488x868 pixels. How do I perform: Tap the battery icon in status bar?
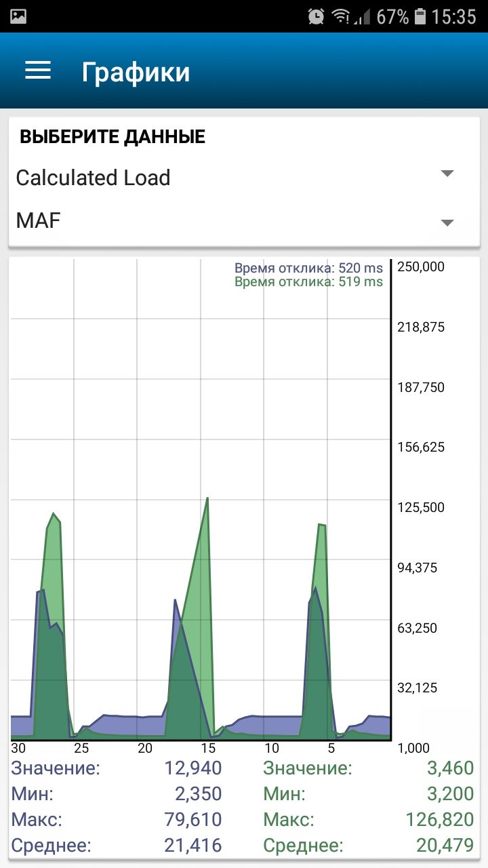pyautogui.click(x=421, y=16)
